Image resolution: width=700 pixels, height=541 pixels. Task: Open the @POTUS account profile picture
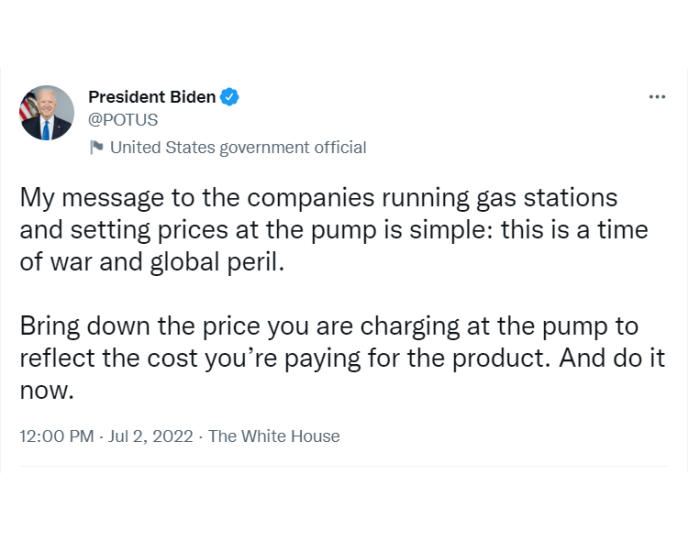(x=46, y=112)
